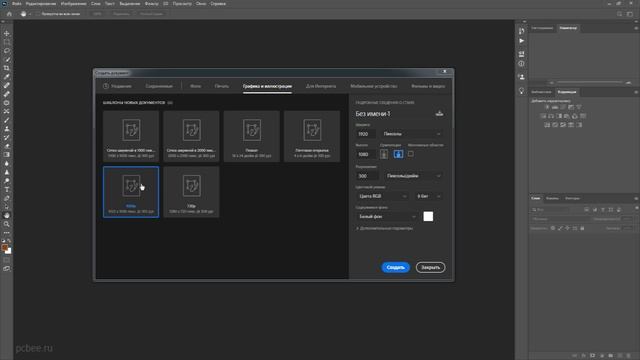Open the 'Фильтр' menu
This screenshot has height=360, width=640.
click(151, 4)
